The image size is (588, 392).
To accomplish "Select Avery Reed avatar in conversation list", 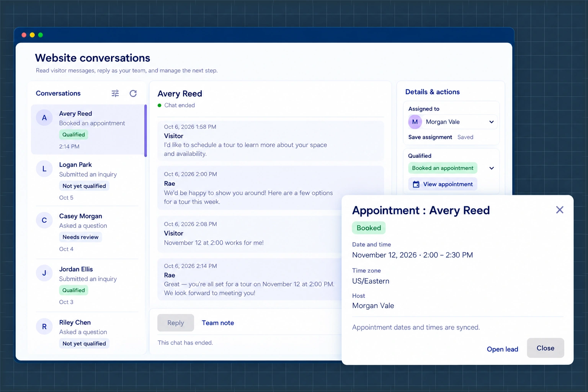I will [x=44, y=118].
